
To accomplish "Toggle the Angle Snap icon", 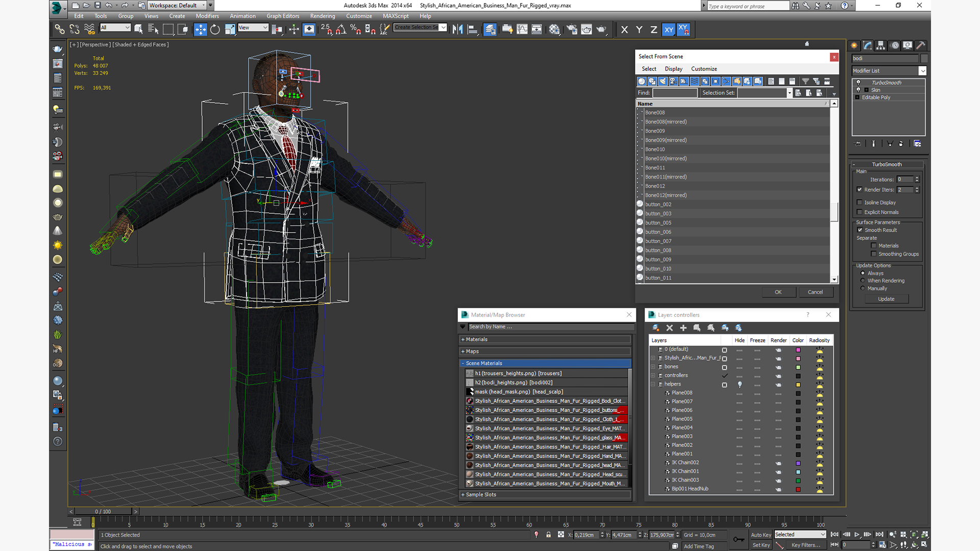I will 341,30.
